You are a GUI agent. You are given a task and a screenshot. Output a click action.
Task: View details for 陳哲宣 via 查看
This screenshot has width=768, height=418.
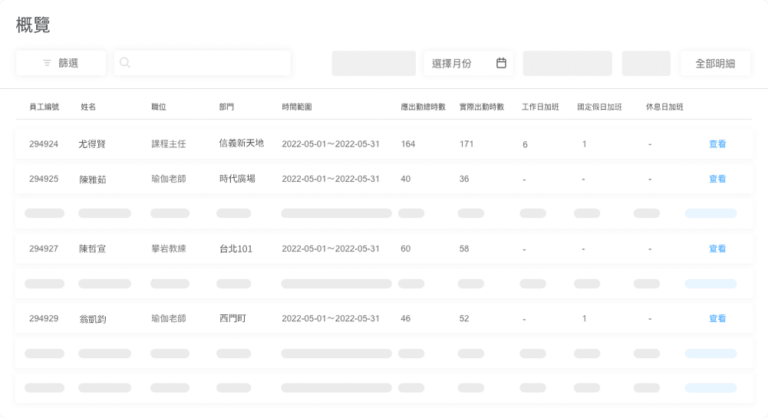717,249
